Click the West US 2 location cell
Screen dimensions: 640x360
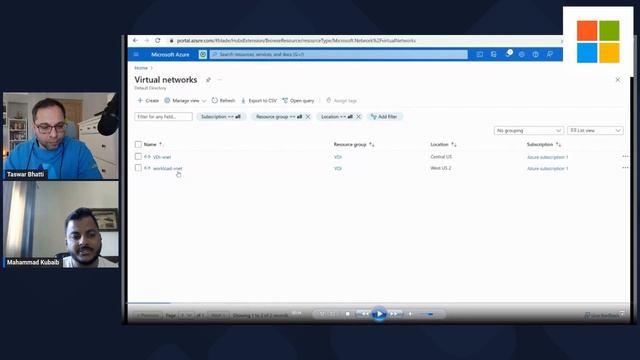coord(440,168)
